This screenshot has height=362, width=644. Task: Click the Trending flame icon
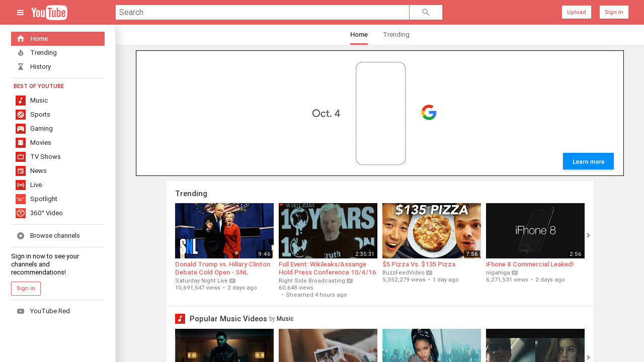[x=21, y=53]
